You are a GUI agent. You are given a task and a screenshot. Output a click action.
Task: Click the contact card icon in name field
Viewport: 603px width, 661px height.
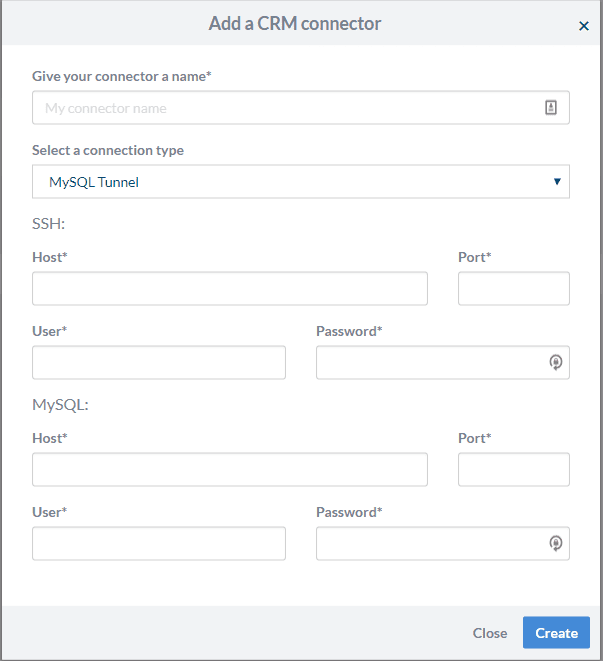(551, 107)
